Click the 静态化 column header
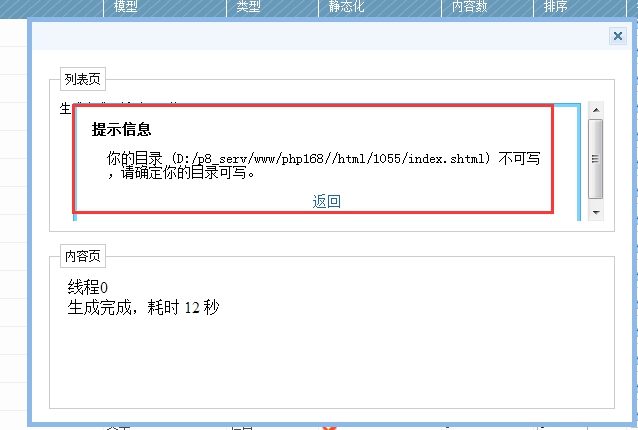This screenshot has height=430, width=638. pos(345,7)
